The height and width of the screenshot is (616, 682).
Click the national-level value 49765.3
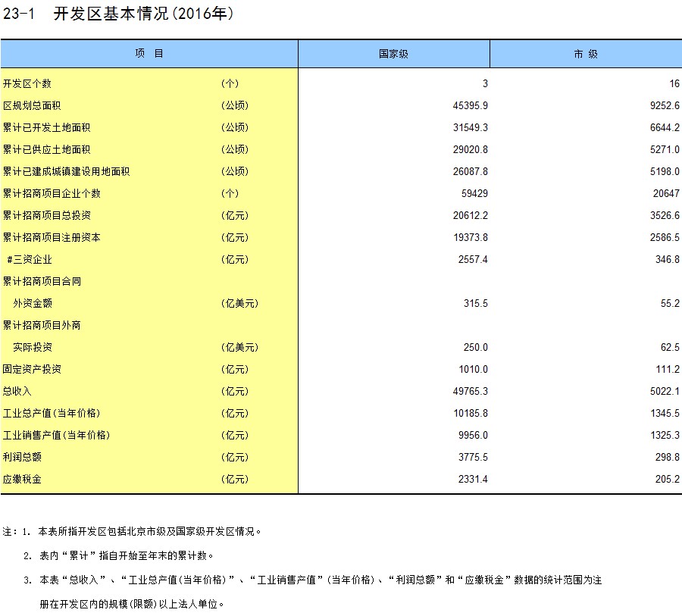point(470,392)
